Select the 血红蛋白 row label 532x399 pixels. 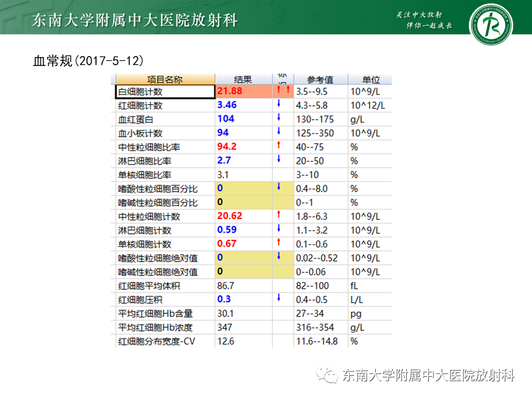tap(135, 120)
